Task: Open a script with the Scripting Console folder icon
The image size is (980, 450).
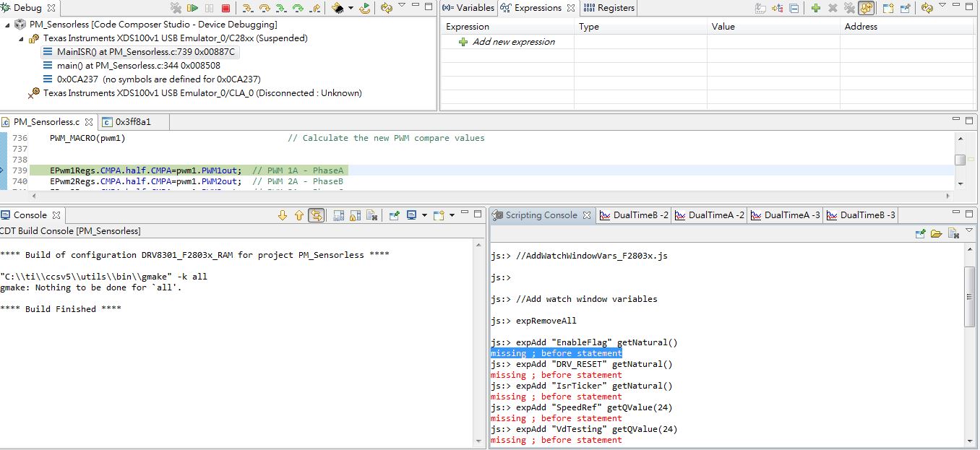Action: tap(936, 233)
